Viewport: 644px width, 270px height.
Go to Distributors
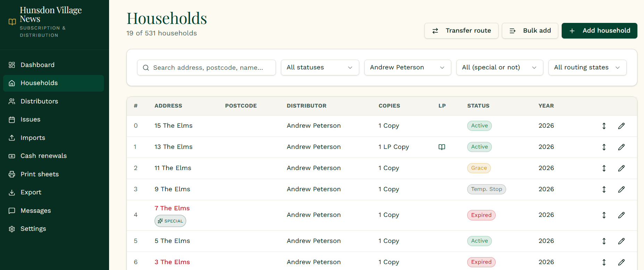53,101
